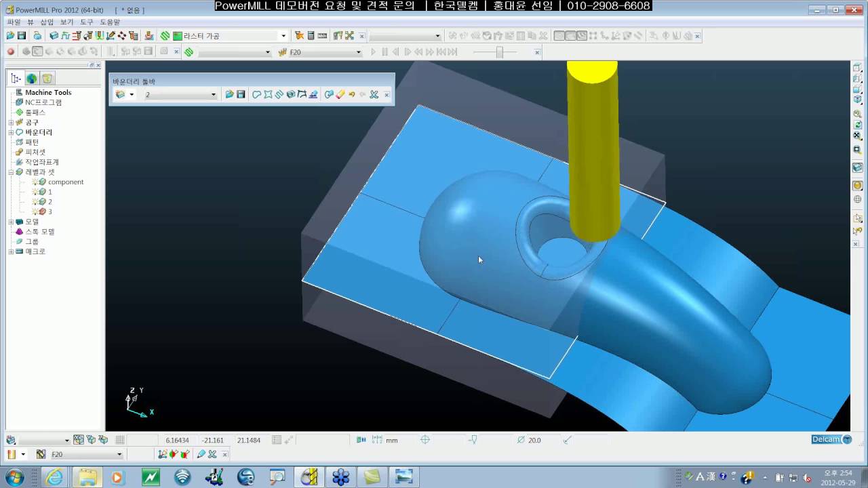
Task: Select the recycle bin tab icon
Action: point(47,78)
